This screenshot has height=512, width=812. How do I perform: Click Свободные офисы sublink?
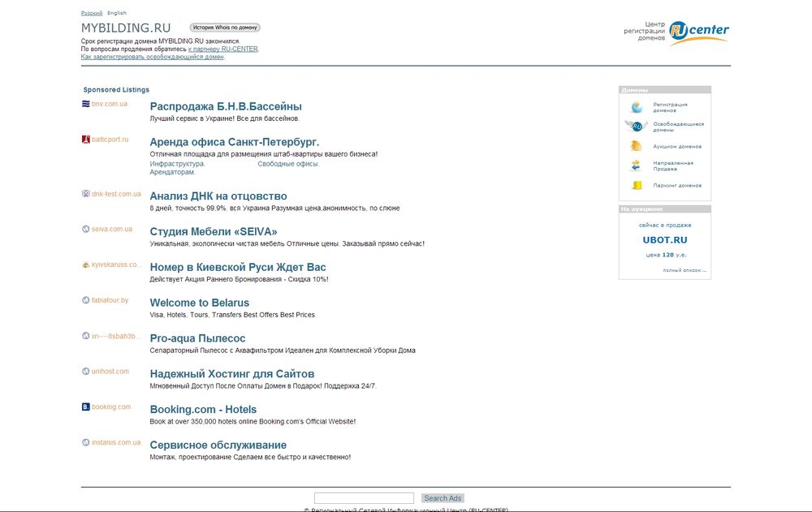[x=288, y=164]
